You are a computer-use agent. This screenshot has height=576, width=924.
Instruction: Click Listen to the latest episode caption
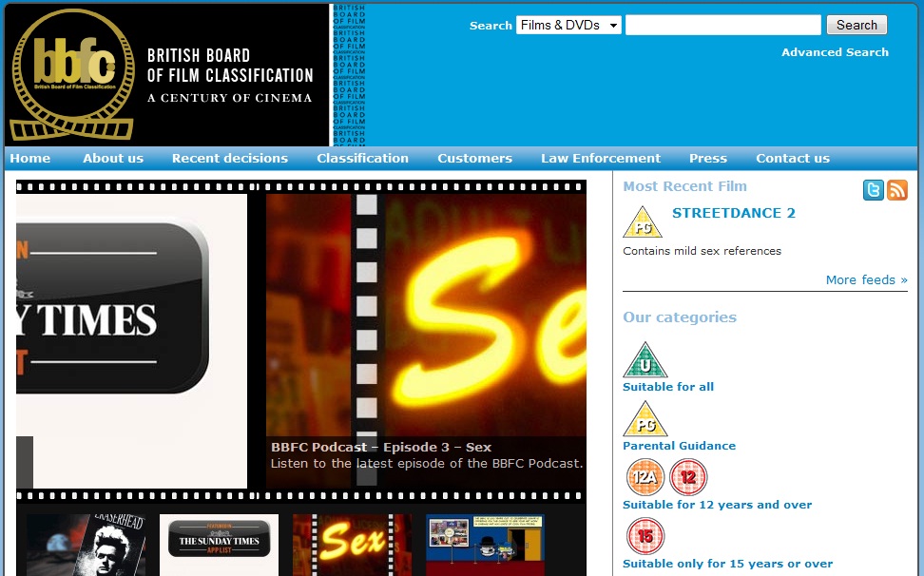427,464
